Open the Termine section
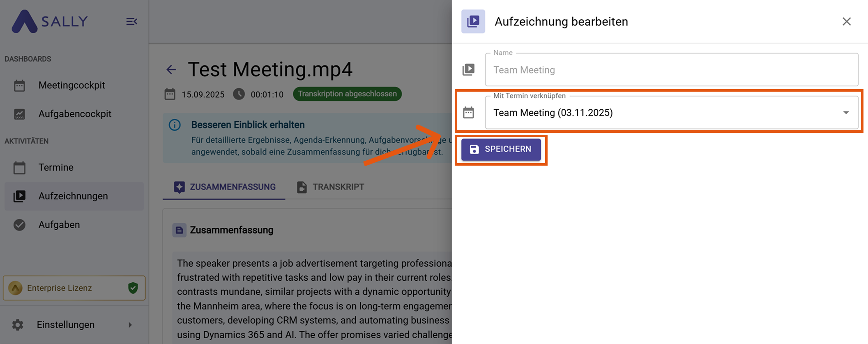 pos(56,168)
